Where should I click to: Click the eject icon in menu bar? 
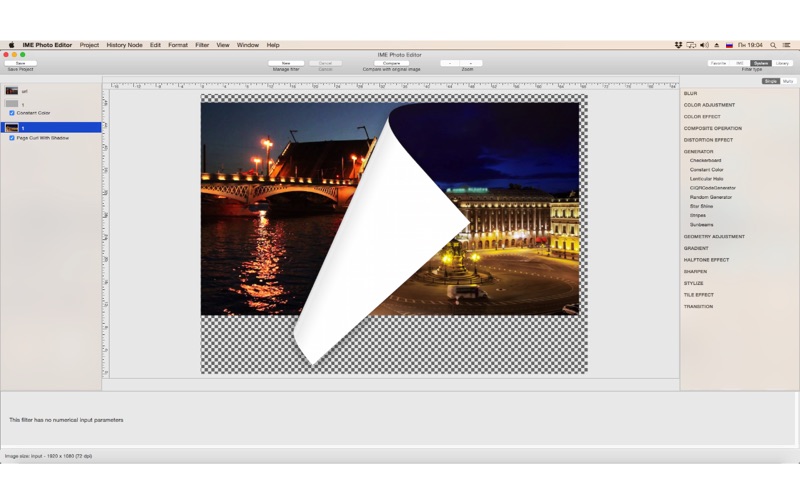pyautogui.click(x=717, y=45)
